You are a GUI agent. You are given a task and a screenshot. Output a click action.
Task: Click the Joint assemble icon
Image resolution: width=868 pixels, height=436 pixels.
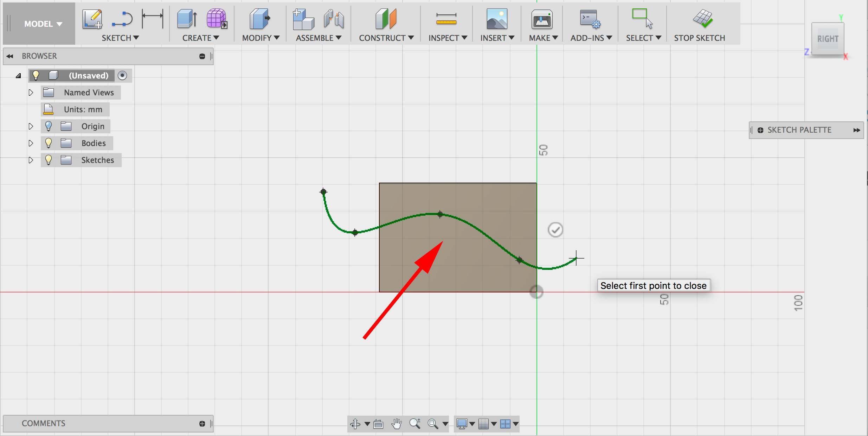click(334, 19)
